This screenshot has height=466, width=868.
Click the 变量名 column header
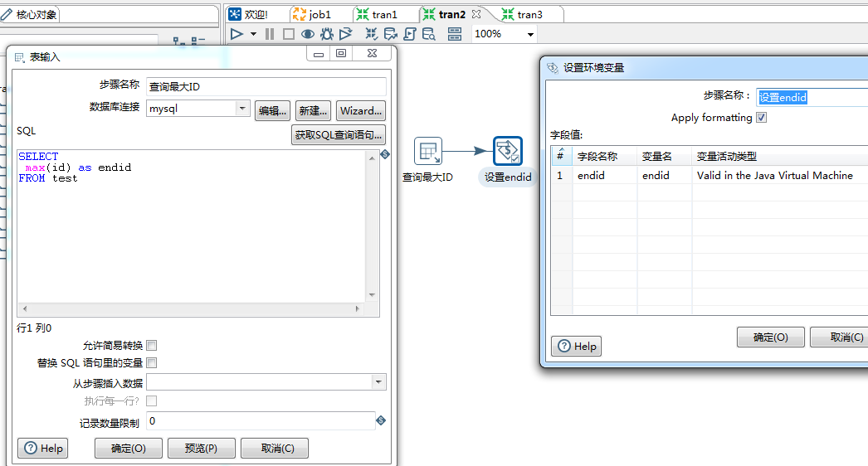[x=665, y=156]
